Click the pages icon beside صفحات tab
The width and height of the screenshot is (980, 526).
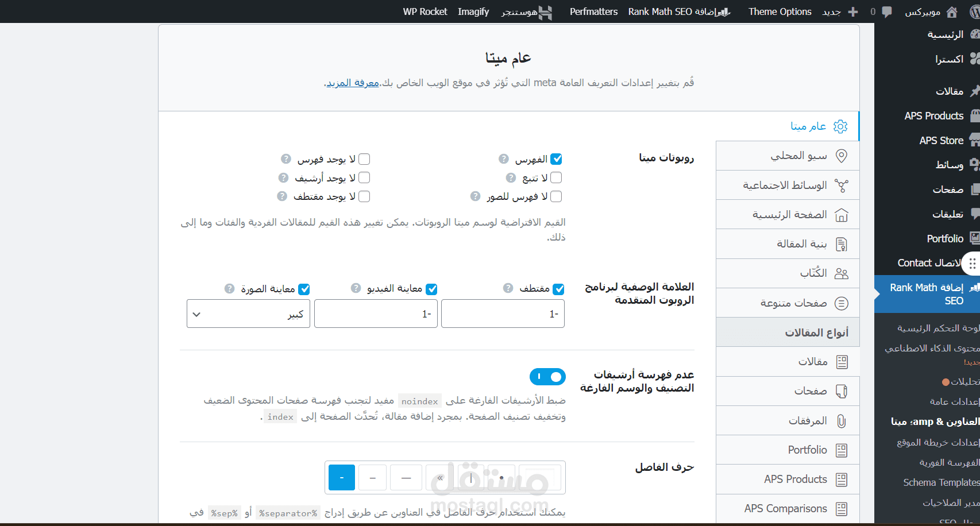(x=842, y=391)
